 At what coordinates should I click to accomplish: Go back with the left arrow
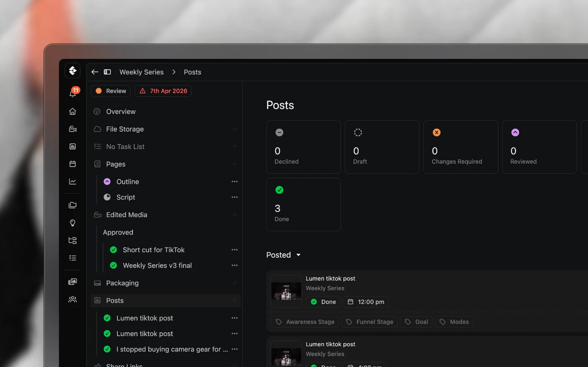pos(95,72)
